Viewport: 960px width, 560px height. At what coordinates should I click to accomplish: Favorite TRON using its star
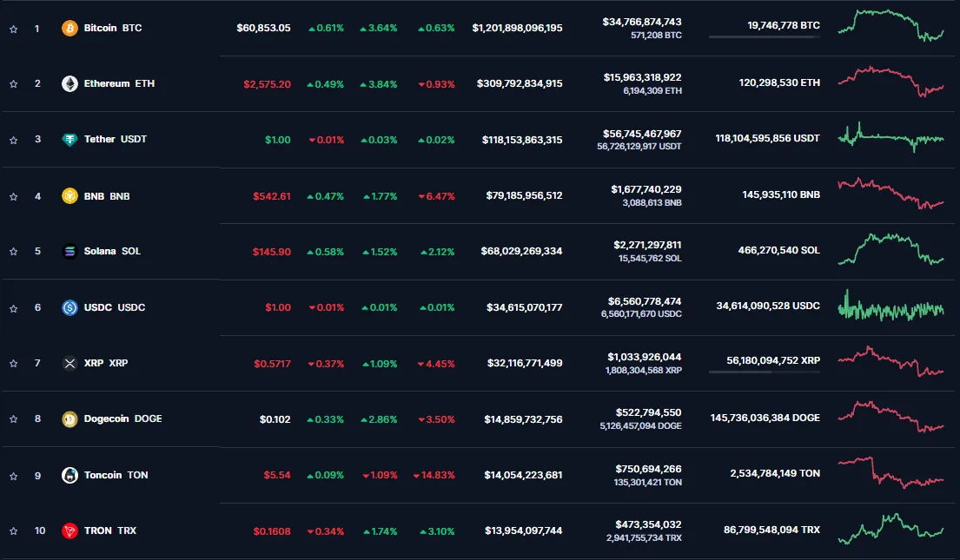pyautogui.click(x=13, y=530)
